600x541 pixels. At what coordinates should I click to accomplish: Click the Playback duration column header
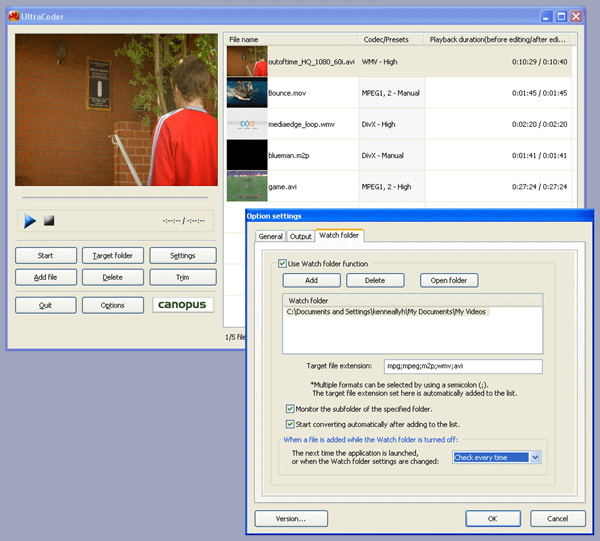(497, 39)
